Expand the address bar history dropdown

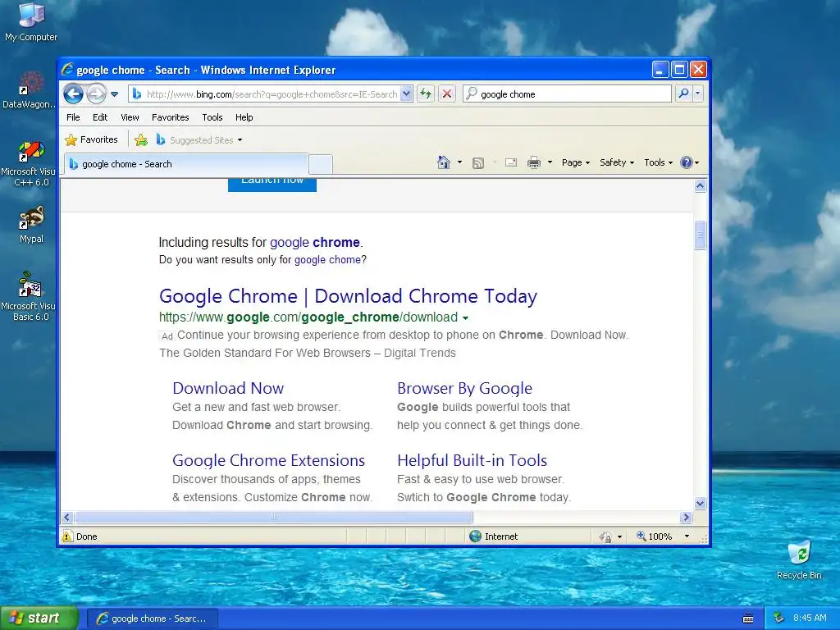coord(407,94)
